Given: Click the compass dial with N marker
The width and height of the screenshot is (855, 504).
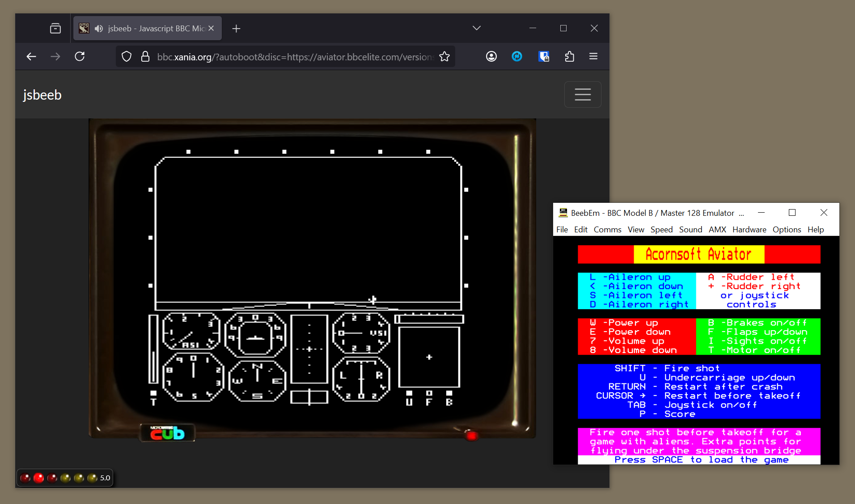Looking at the screenshot, I should 257,381.
